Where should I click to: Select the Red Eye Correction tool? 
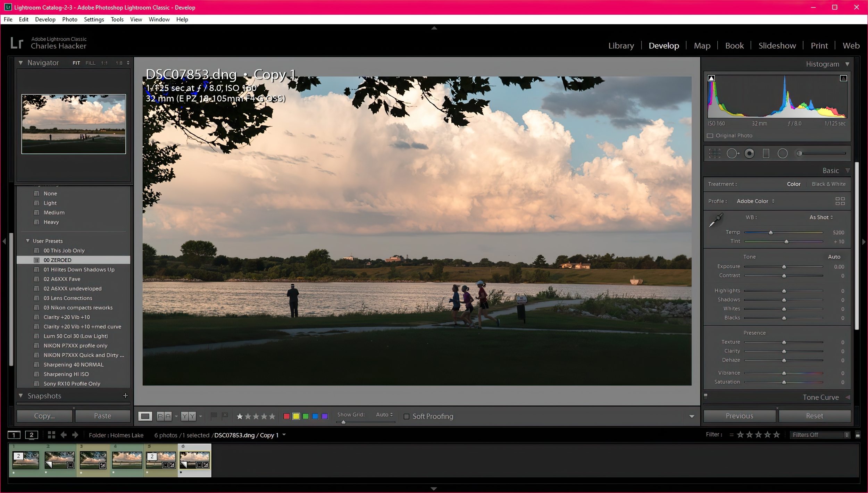point(749,153)
